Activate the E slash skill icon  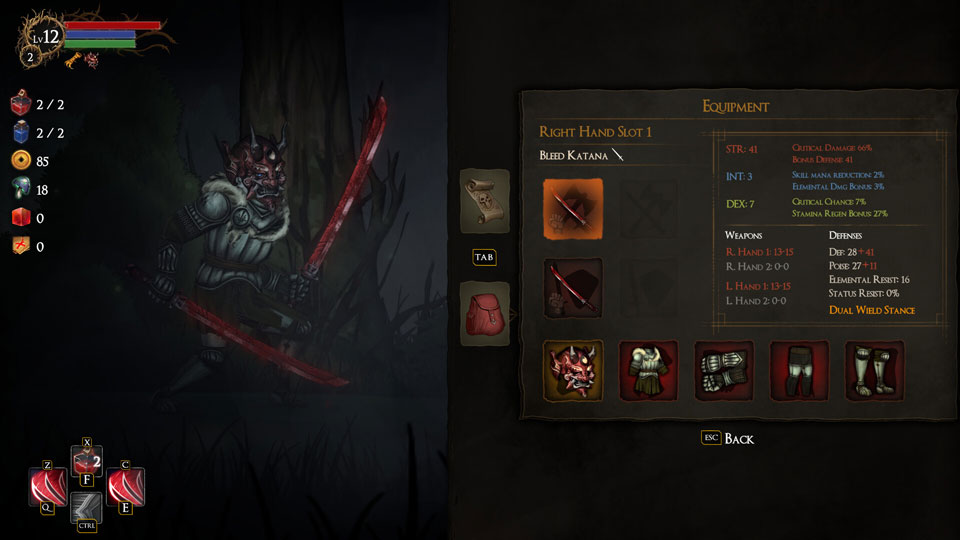point(126,487)
